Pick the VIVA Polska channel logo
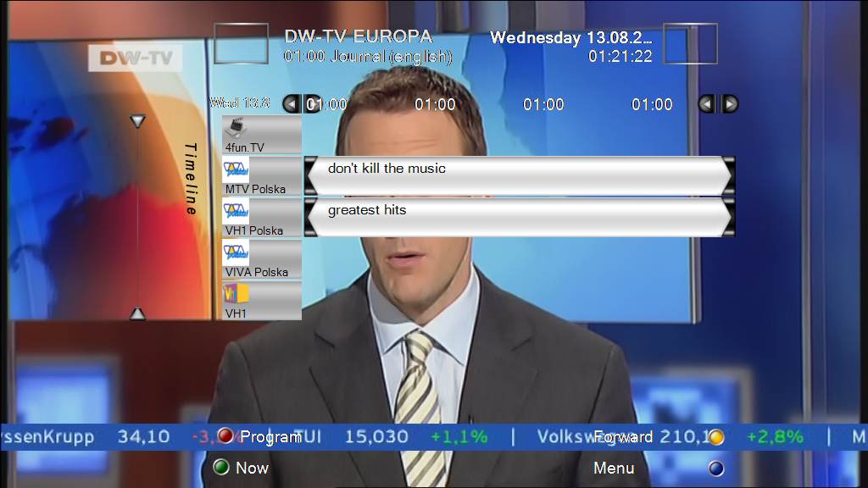Image resolution: width=868 pixels, height=488 pixels. [236, 252]
